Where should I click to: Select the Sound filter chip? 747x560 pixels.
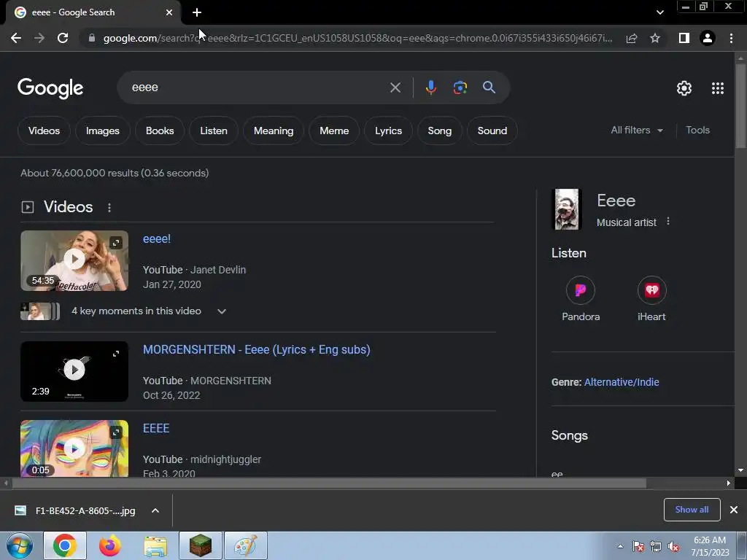(492, 131)
